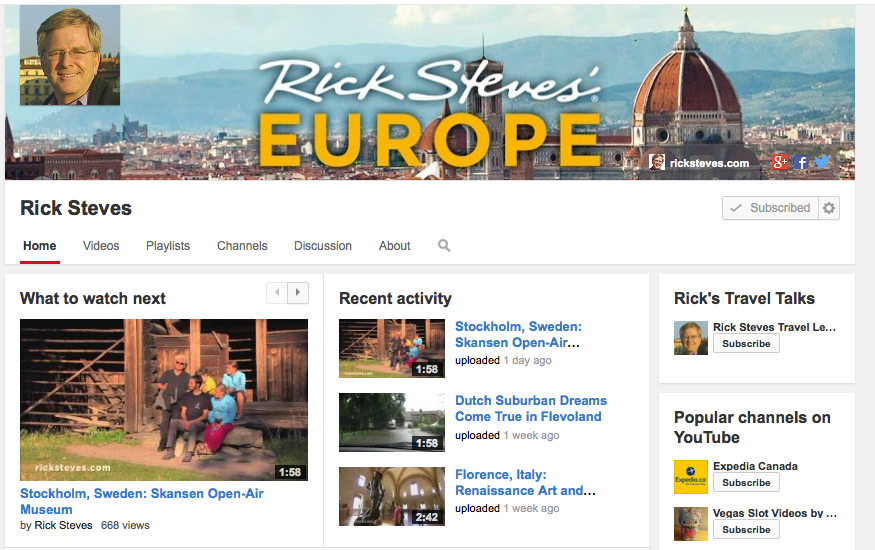Click the Rick Steves channel title
The width and height of the screenshot is (875, 550).
76,208
